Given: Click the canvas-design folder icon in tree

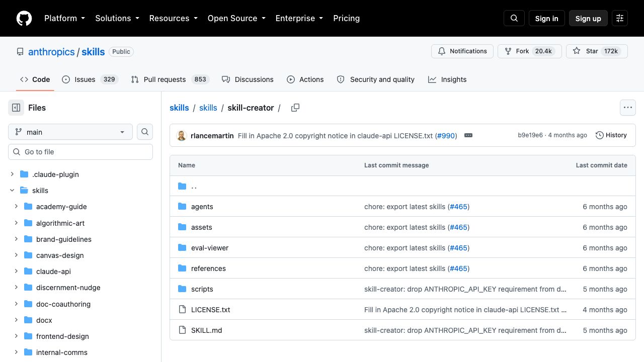Looking at the screenshot, I should 28,255.
